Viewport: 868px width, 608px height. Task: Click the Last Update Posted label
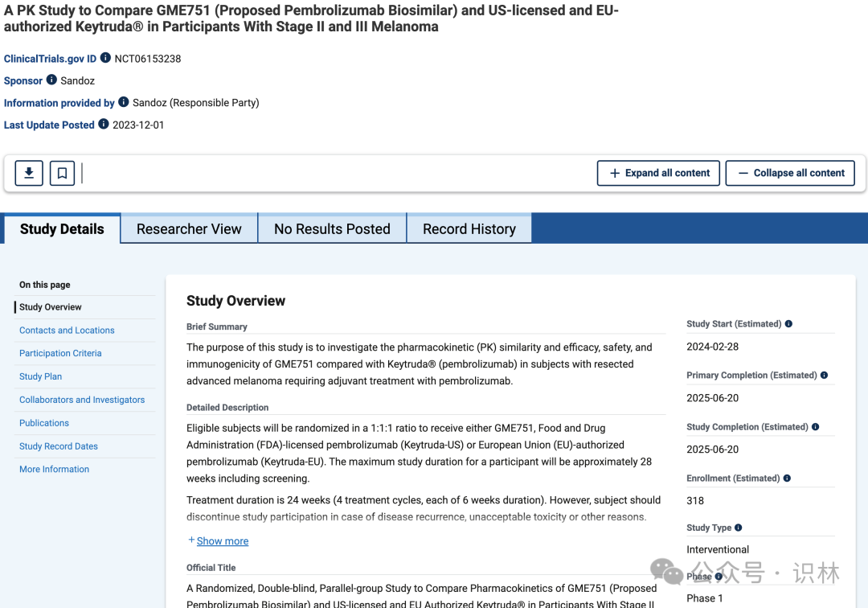[49, 125]
